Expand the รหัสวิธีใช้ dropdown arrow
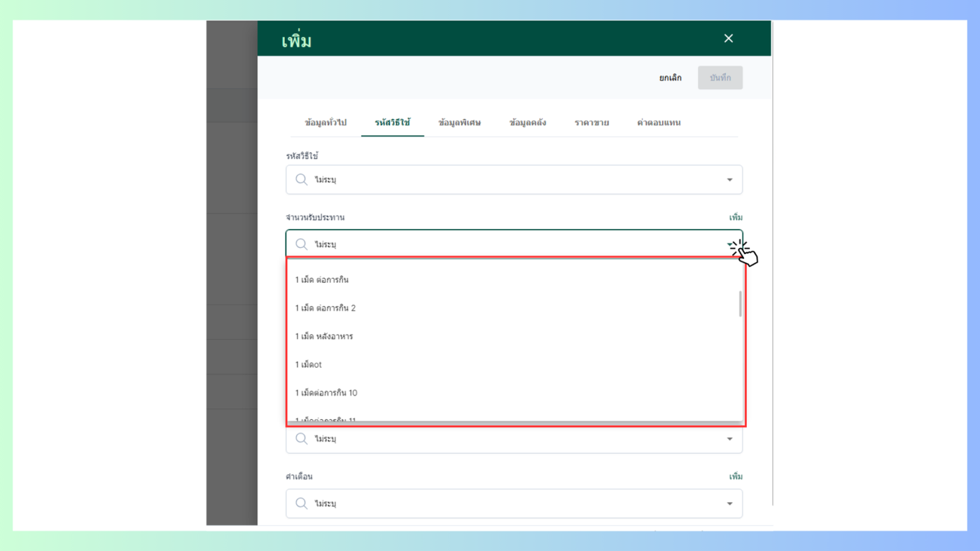980x551 pixels. click(x=729, y=180)
